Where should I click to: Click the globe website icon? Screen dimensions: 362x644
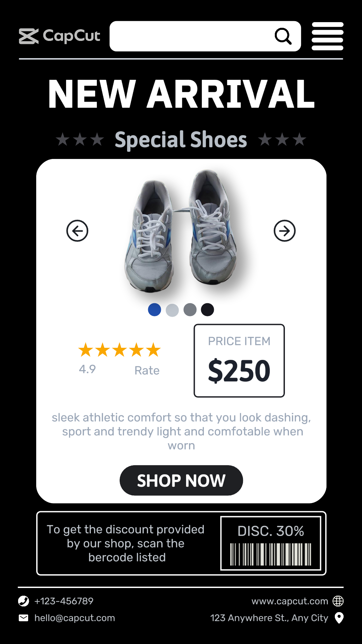coord(338,601)
